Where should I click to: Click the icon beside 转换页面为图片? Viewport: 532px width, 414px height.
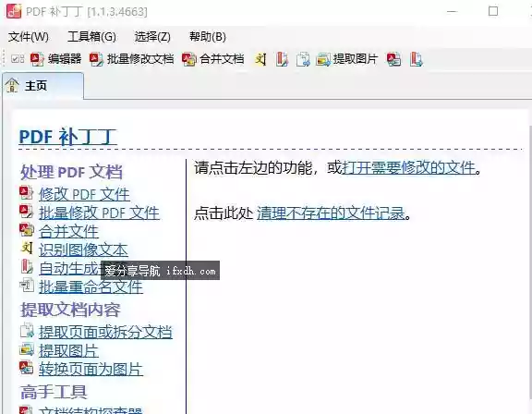point(27,368)
